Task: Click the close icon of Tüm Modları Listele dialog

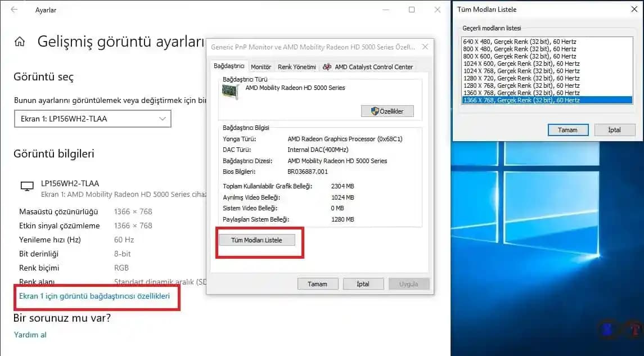Action: pos(634,9)
